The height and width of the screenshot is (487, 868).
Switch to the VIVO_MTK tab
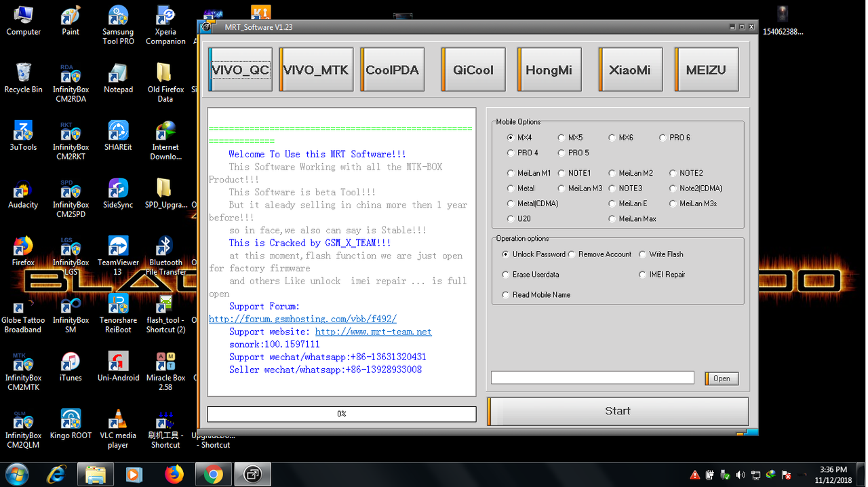[316, 70]
